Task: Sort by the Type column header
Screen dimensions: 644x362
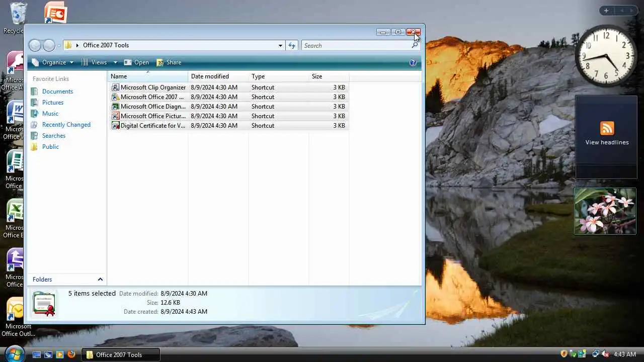Action: (x=279, y=76)
